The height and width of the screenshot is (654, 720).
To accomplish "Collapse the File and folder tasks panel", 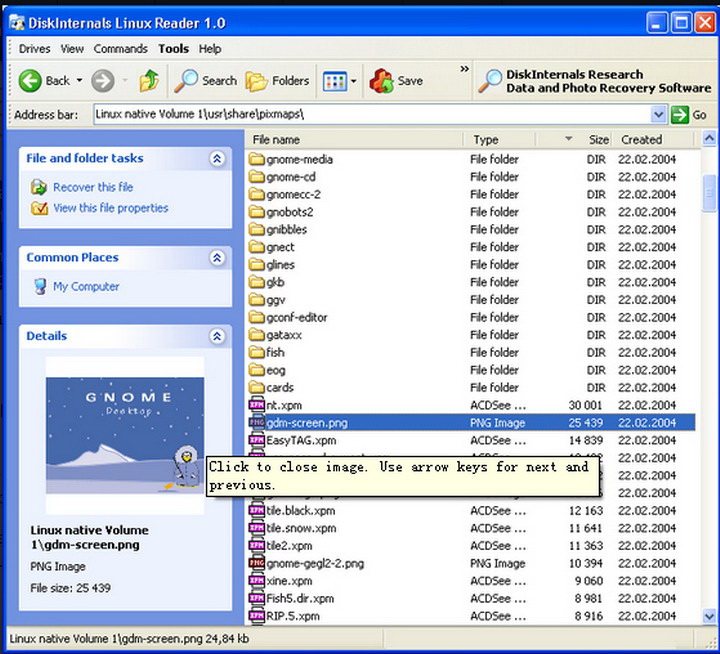I will click(217, 158).
